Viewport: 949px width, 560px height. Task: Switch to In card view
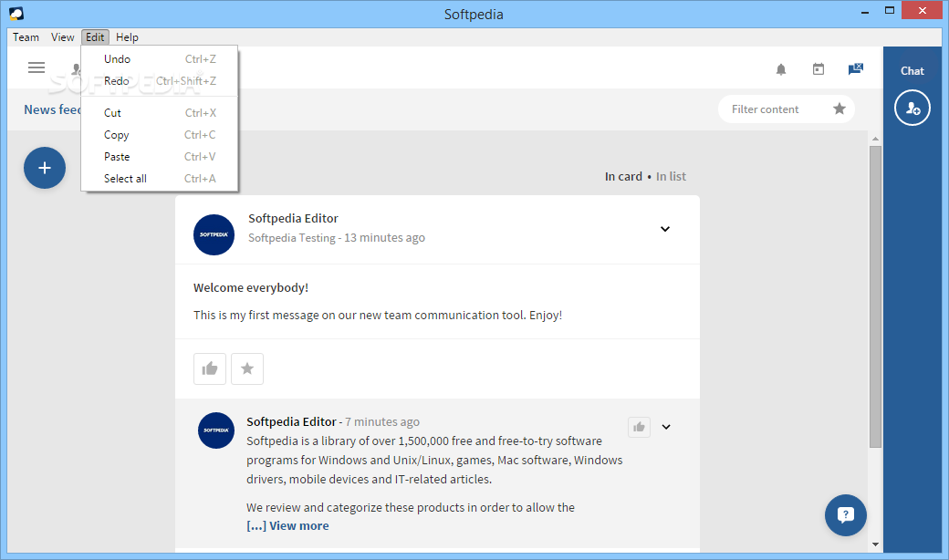[623, 177]
